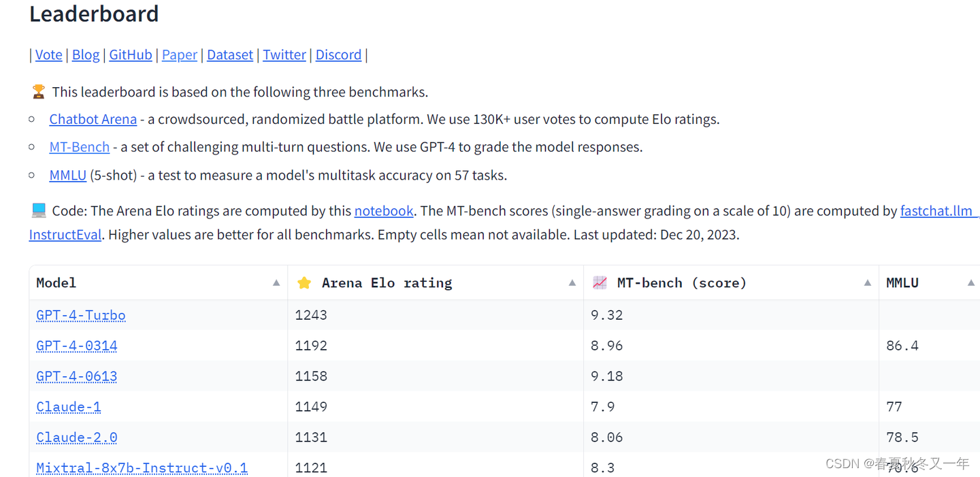Open the GPT-4-Turbo model link
This screenshot has height=477, width=980.
[x=81, y=316]
